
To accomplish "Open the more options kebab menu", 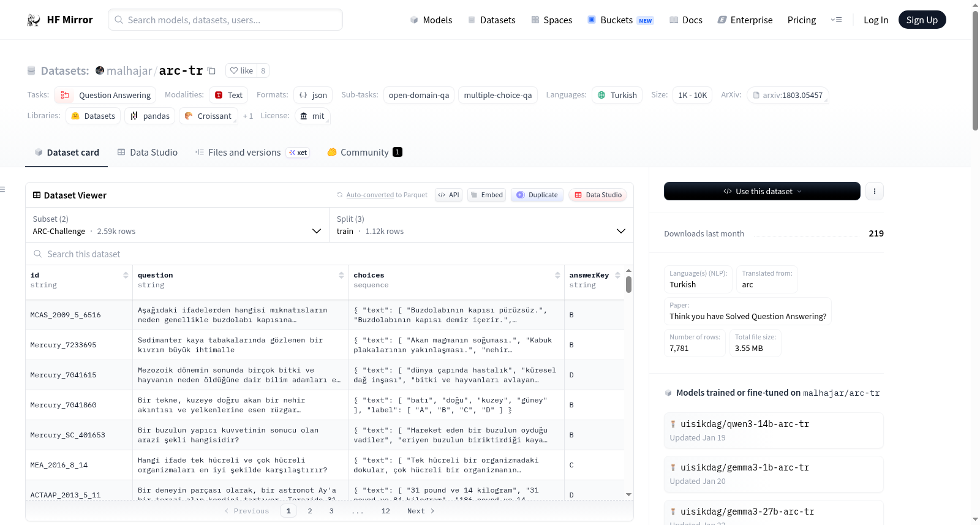I will tap(875, 191).
